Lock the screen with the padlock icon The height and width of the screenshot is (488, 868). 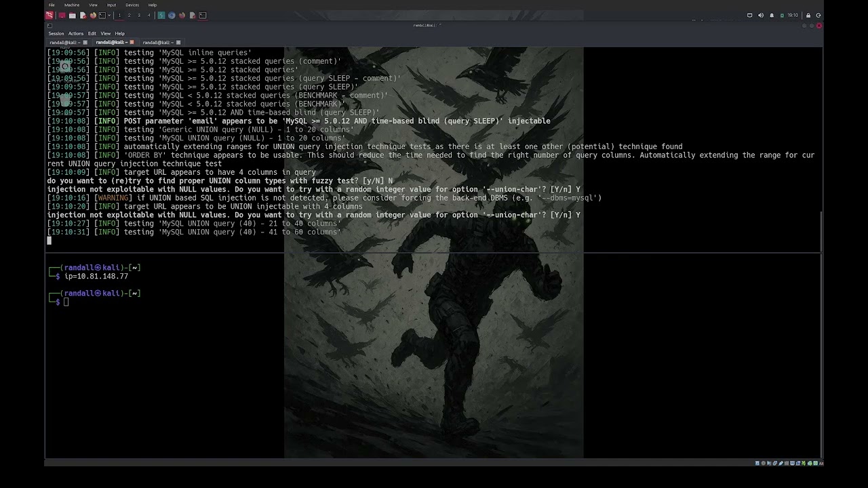[x=808, y=15]
